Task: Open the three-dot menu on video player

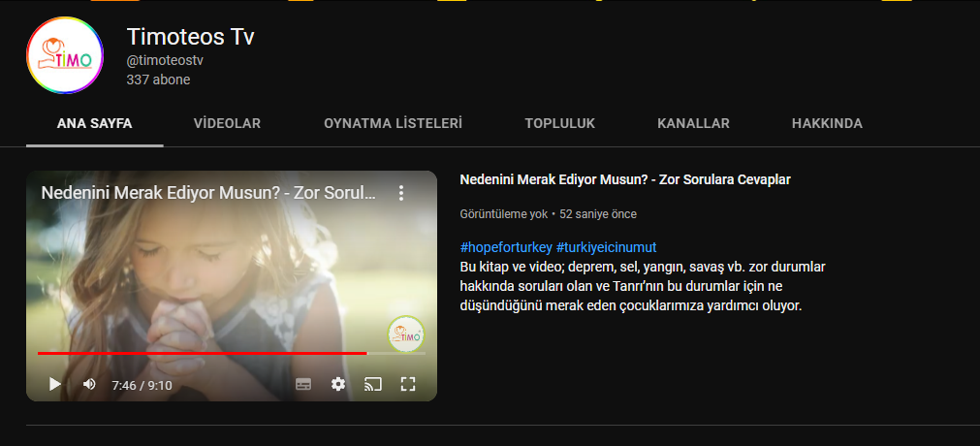Action: [401, 193]
